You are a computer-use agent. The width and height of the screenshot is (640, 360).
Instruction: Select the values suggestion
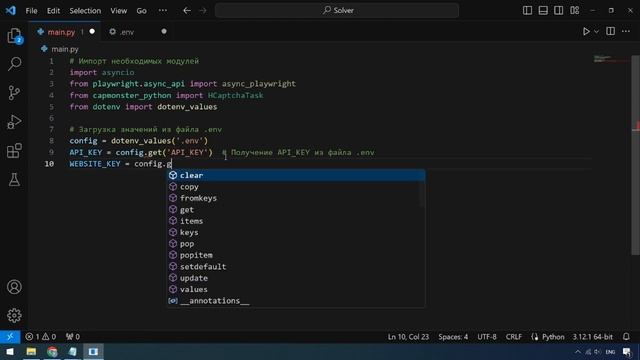click(296, 289)
